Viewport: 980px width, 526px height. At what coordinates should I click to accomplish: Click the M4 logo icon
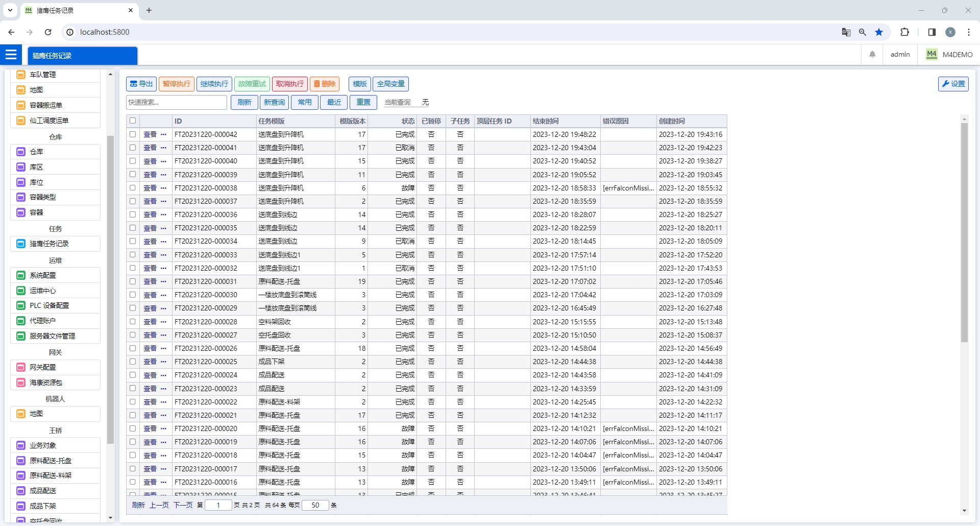pyautogui.click(x=932, y=54)
